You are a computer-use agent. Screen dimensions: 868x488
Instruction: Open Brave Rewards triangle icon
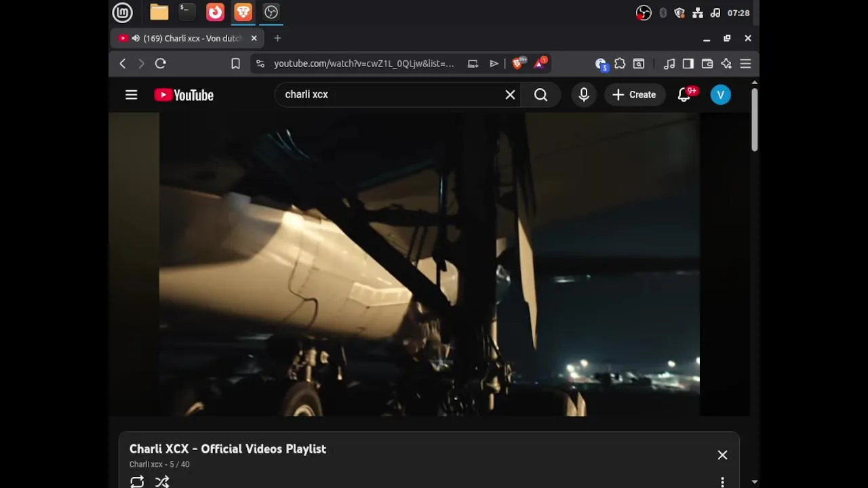[540, 63]
